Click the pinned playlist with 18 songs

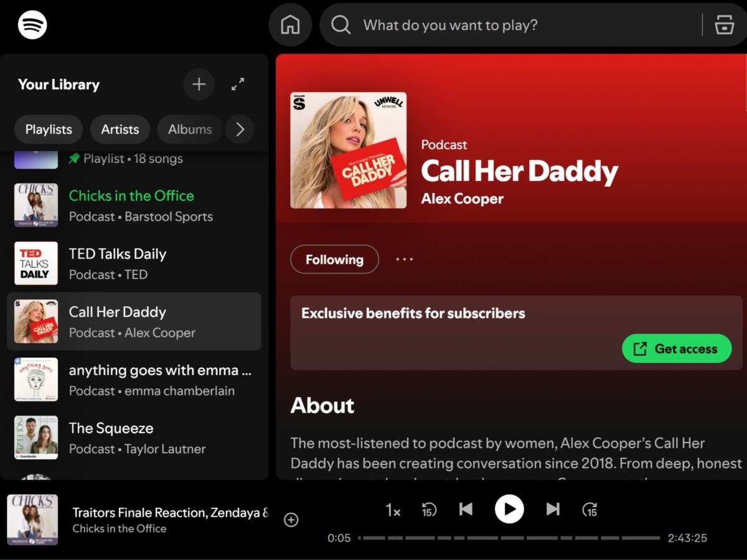coord(134,159)
